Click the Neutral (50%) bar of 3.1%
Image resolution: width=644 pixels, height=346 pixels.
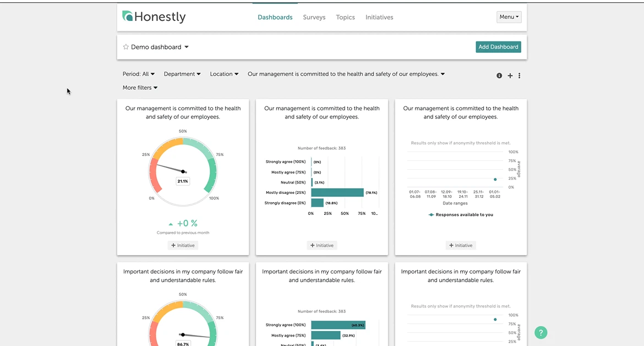point(312,182)
